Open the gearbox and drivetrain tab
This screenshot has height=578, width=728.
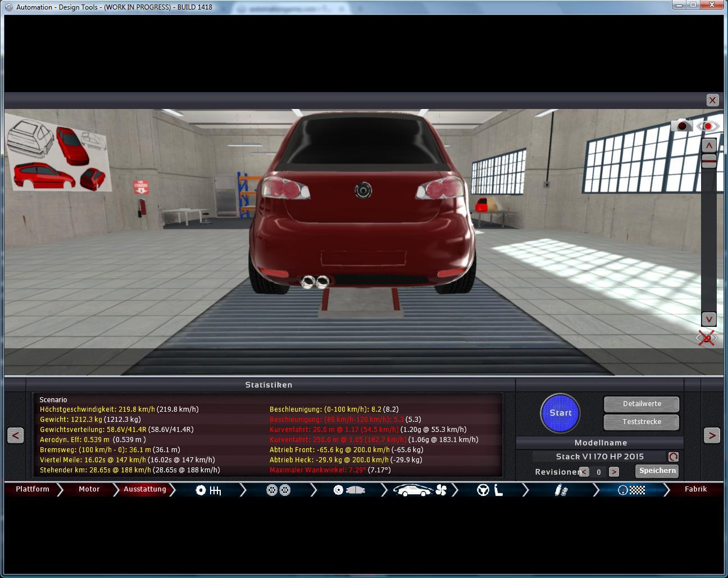click(x=208, y=490)
